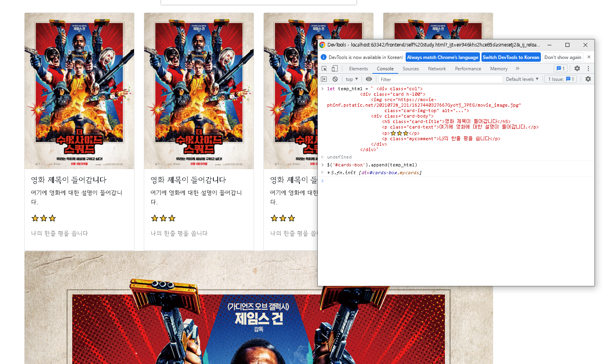Click the first card's movie title heading
612x364 pixels.
[x=69, y=180]
